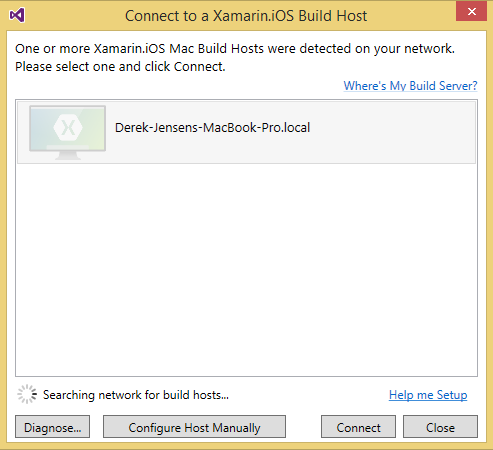Open the Where's My Build Server? link
Image resolution: width=493 pixels, height=450 pixels.
(410, 86)
